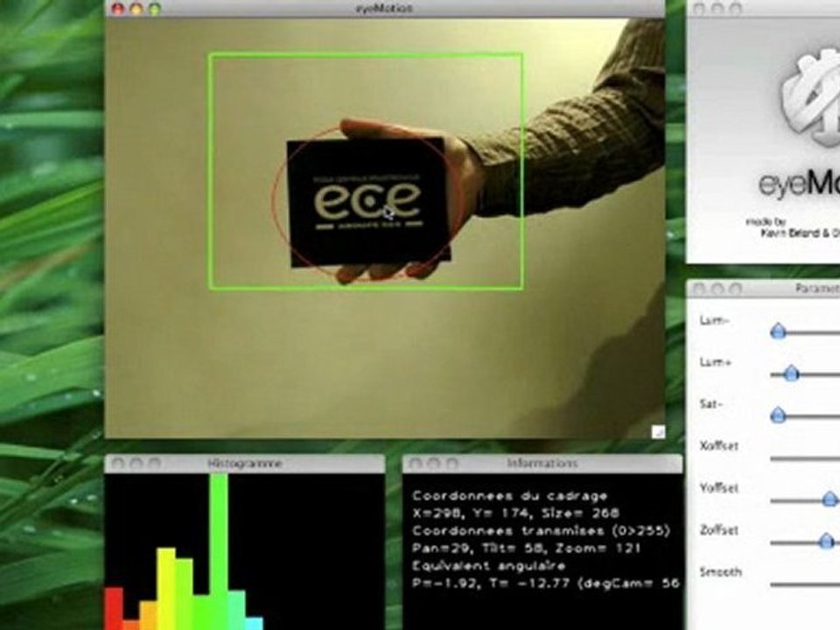Click the eyeMotion video window title
The image size is (840, 630).
click(384, 9)
